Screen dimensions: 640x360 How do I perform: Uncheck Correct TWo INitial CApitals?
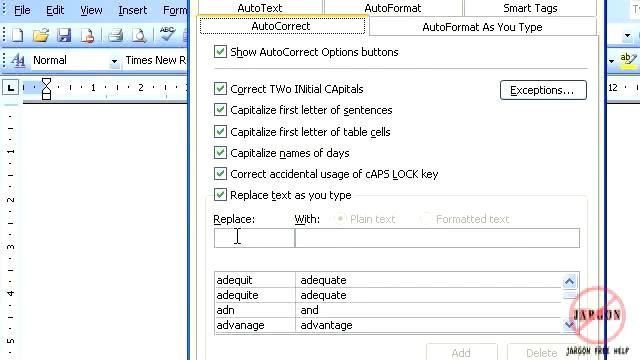point(220,89)
